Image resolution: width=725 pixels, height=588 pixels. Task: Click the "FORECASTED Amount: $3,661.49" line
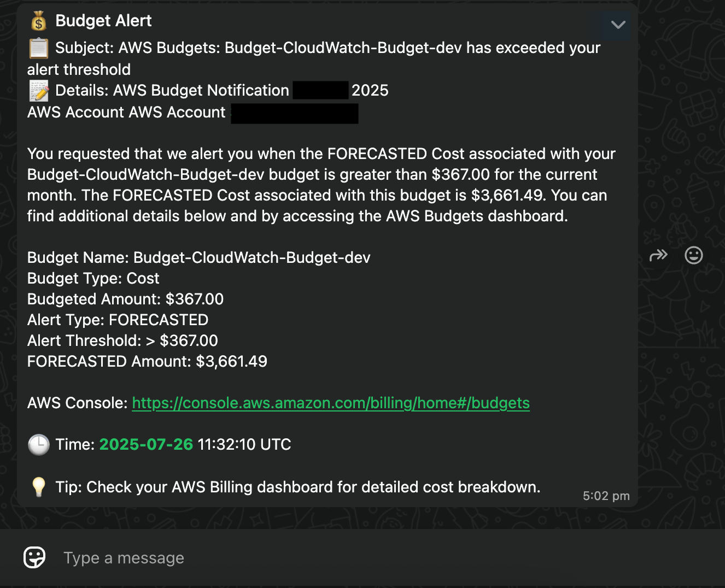(x=147, y=362)
